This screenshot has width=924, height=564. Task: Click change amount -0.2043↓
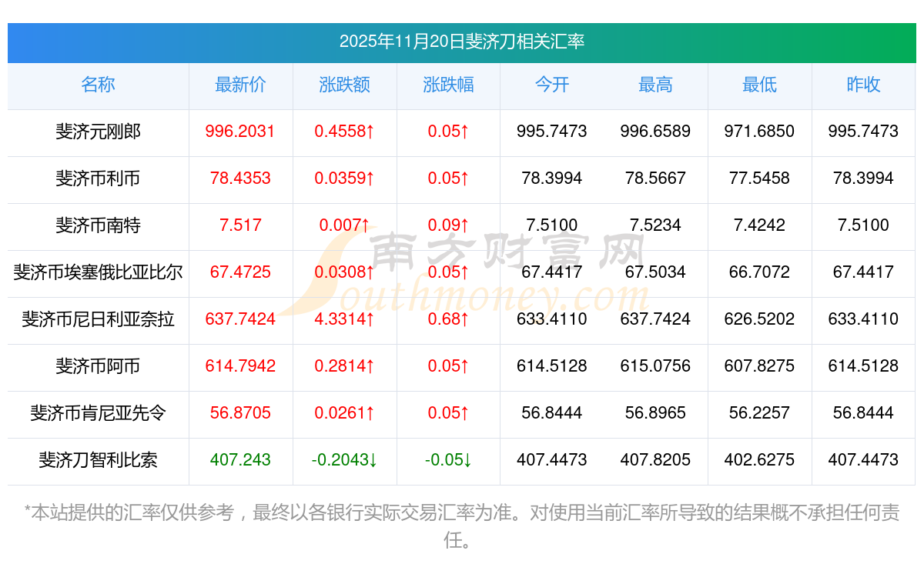(344, 460)
